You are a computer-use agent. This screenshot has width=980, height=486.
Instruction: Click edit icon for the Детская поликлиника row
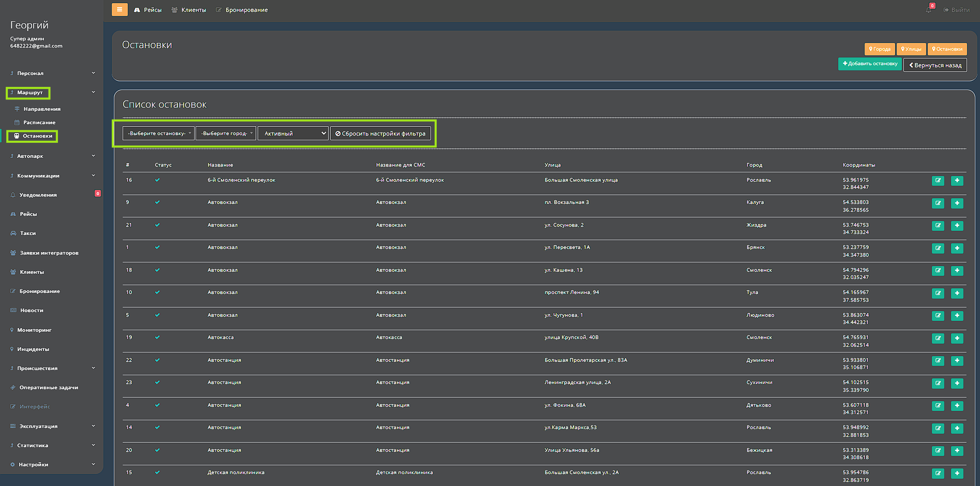[938, 473]
